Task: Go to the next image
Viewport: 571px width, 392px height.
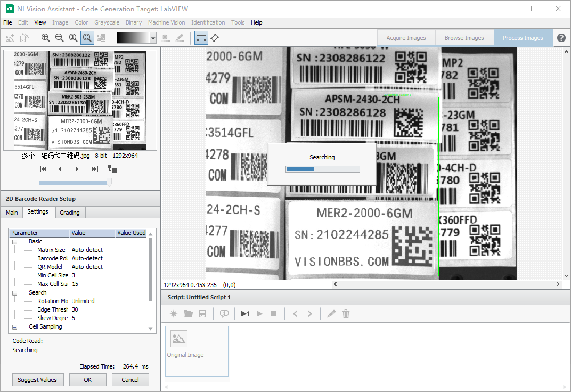Action: tap(77, 169)
